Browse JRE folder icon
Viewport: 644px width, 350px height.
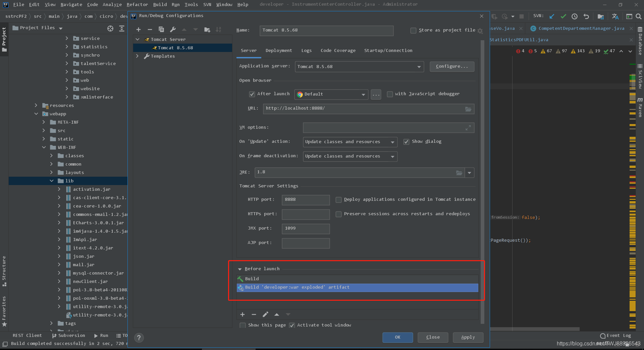(459, 173)
